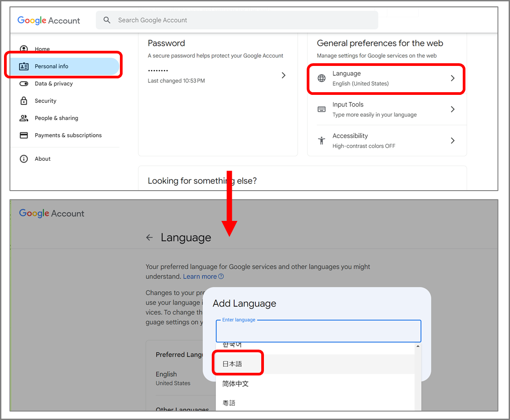Focus the Search Google Account field
The width and height of the screenshot is (510, 420).
pyautogui.click(x=237, y=20)
